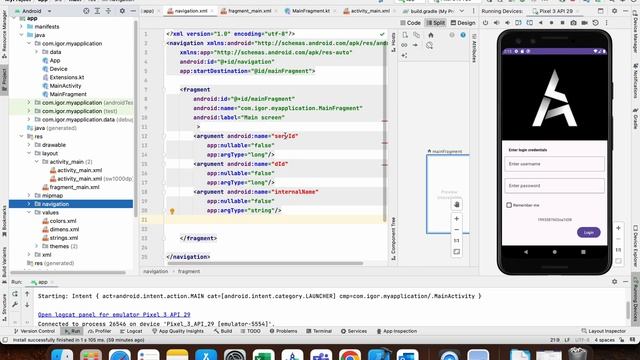Open App Quality Insights tool window
The image size is (640, 360).
click(178, 331)
